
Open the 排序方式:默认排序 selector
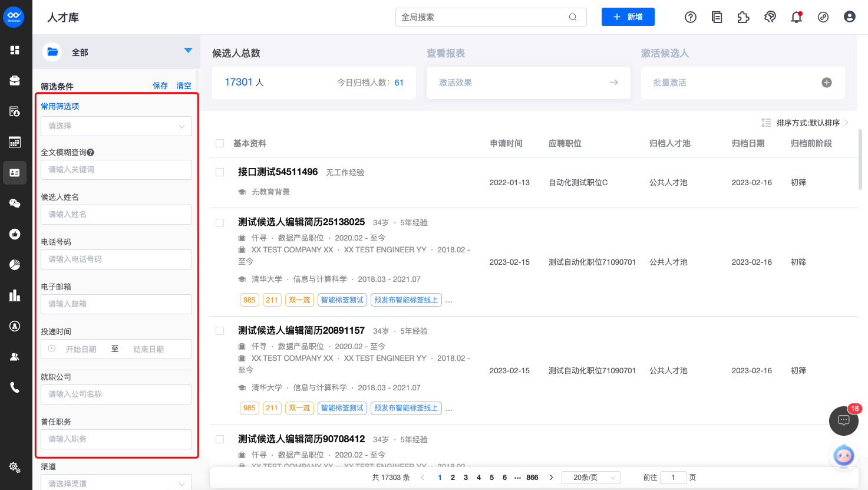coord(805,123)
